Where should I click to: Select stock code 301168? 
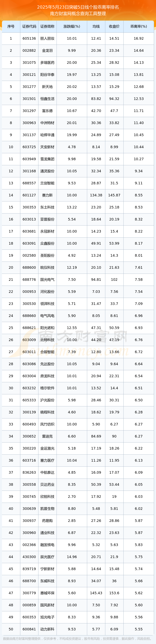pyautogui.click(x=29, y=171)
